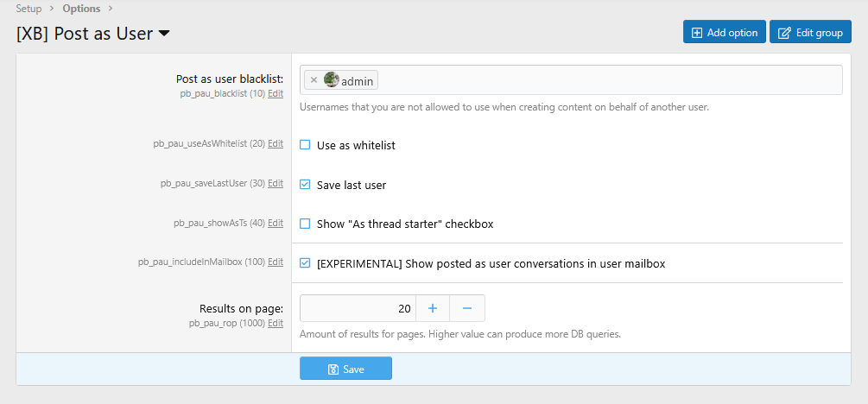The image size is (868, 404).
Task: Click the Results on page number field
Action: point(358,308)
